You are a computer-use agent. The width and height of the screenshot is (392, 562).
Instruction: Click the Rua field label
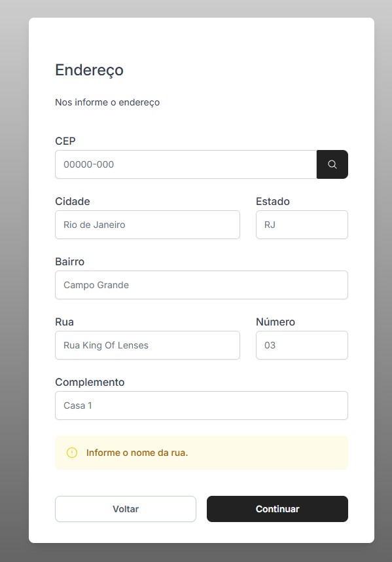(x=64, y=322)
